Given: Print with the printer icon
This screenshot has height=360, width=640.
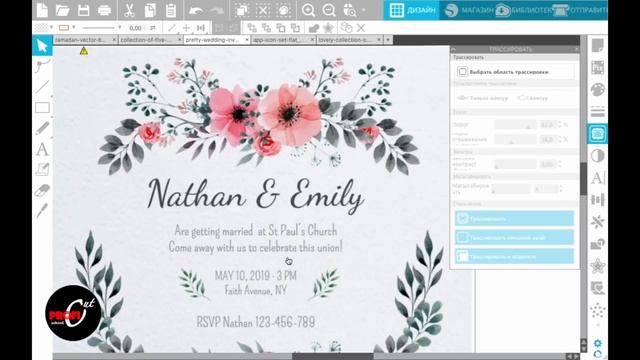Looking at the screenshot, I should point(104,10).
